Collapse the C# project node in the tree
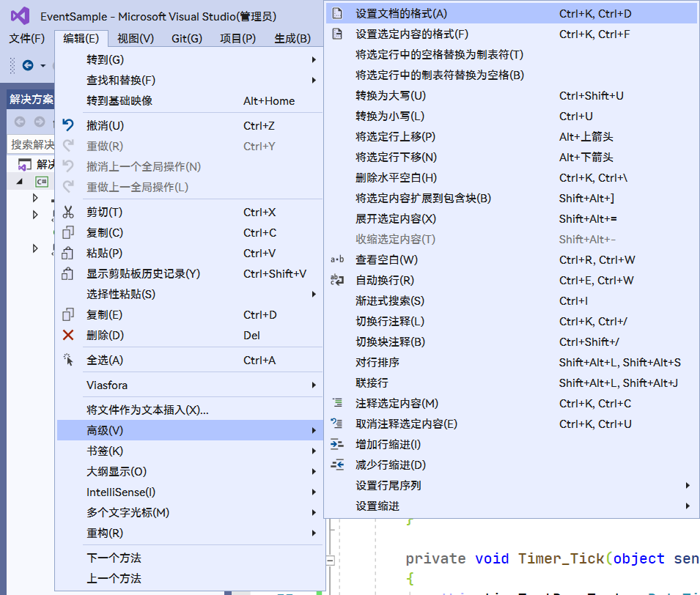Image resolution: width=700 pixels, height=595 pixels. point(19,182)
